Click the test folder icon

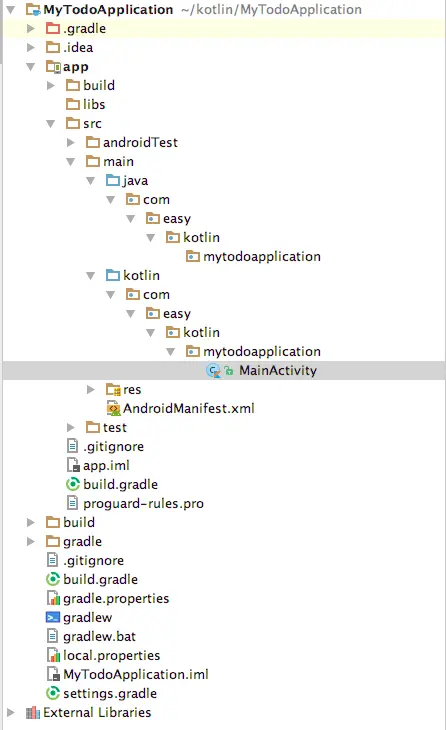93,427
